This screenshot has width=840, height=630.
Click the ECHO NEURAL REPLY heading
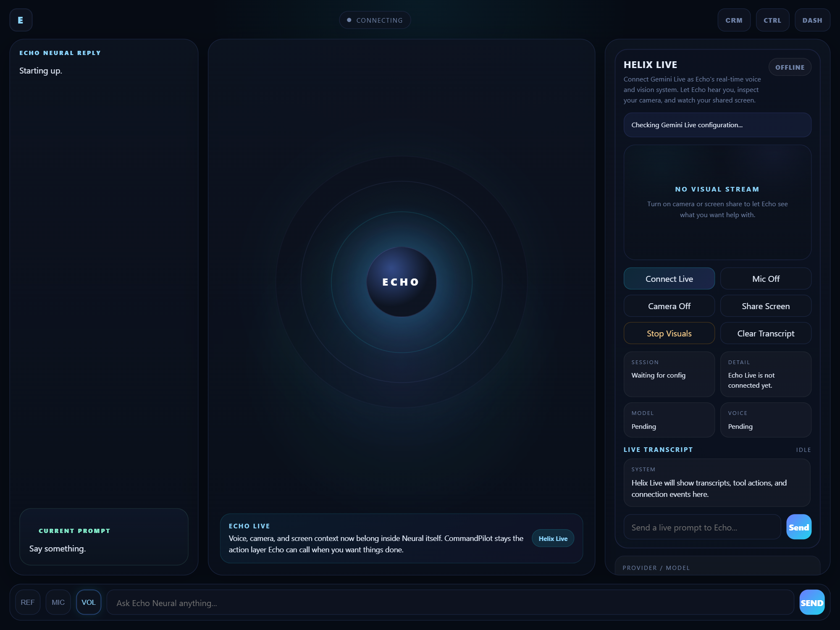pyautogui.click(x=60, y=53)
